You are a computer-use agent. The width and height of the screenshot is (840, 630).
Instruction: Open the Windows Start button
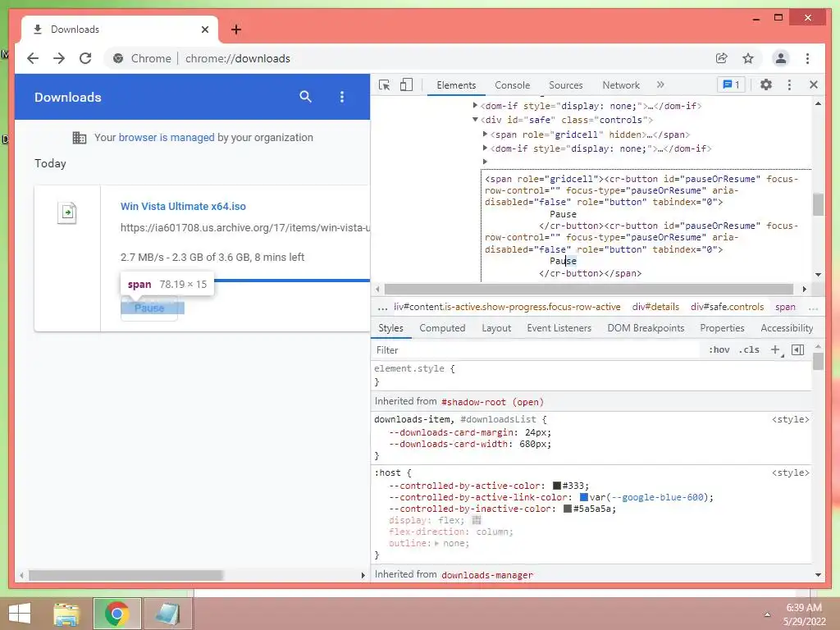[x=20, y=614]
